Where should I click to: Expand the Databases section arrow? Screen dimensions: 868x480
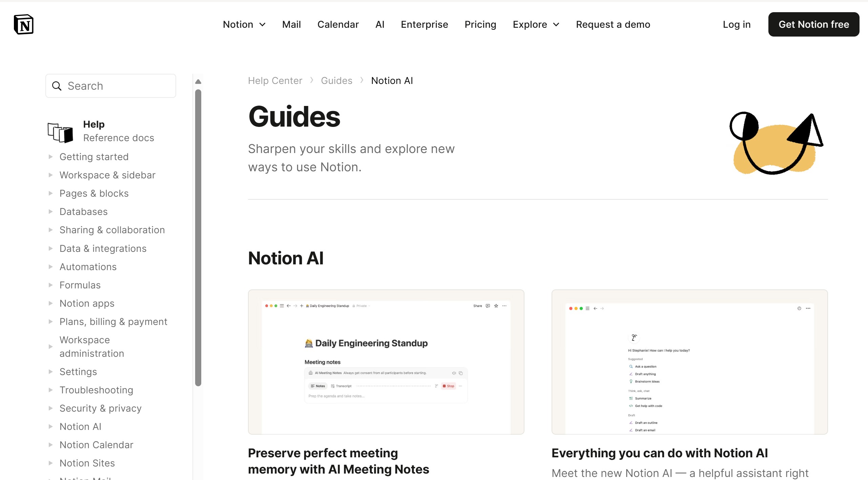pyautogui.click(x=50, y=212)
